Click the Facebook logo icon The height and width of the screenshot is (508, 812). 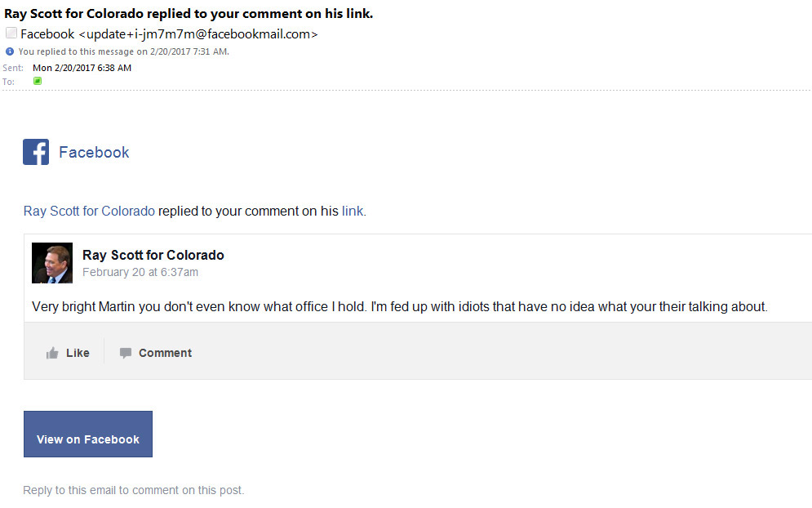tap(36, 152)
